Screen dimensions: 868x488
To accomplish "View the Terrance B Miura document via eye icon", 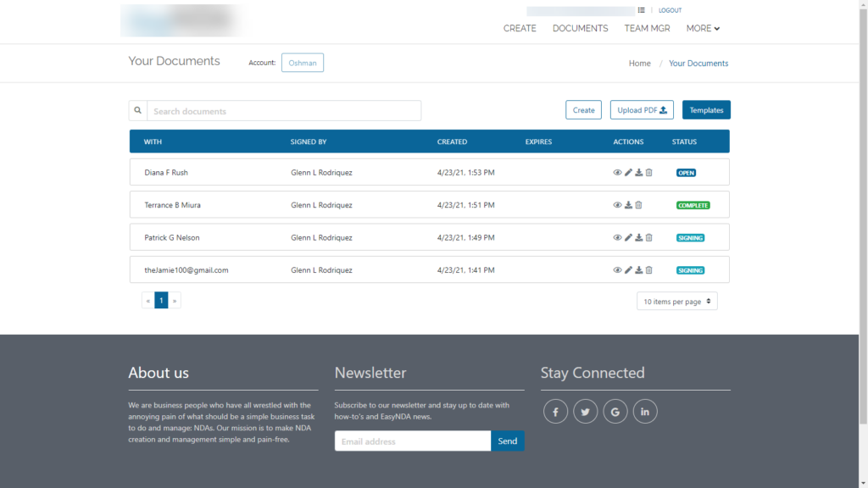I will [617, 204].
